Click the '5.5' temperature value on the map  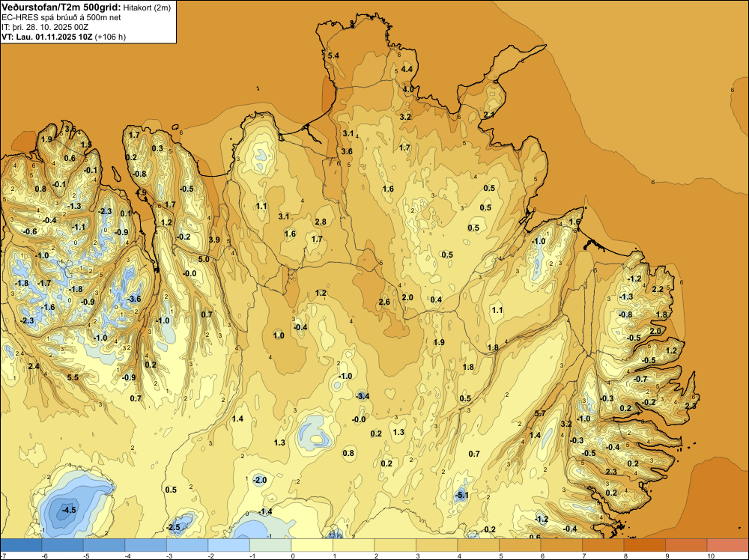click(73, 377)
